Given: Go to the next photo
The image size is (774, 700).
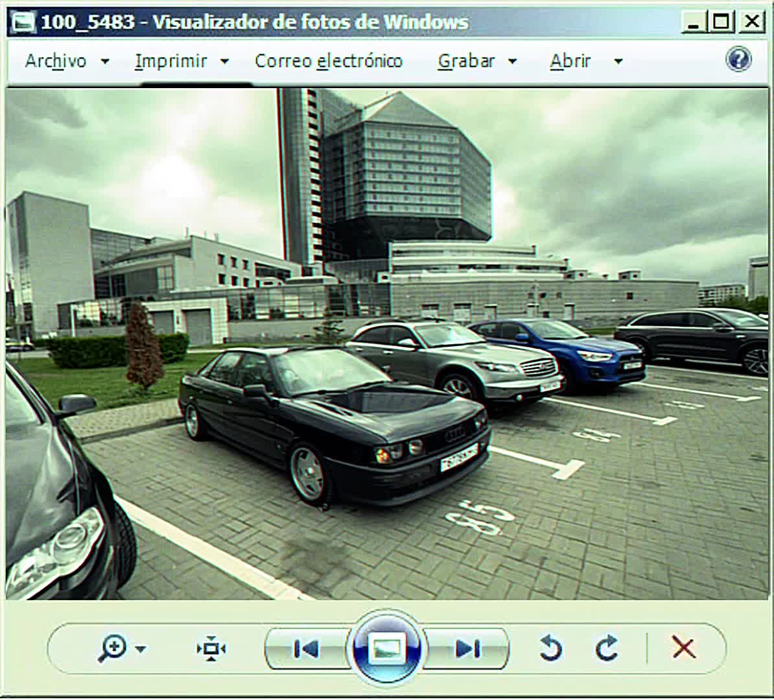Looking at the screenshot, I should point(467,649).
